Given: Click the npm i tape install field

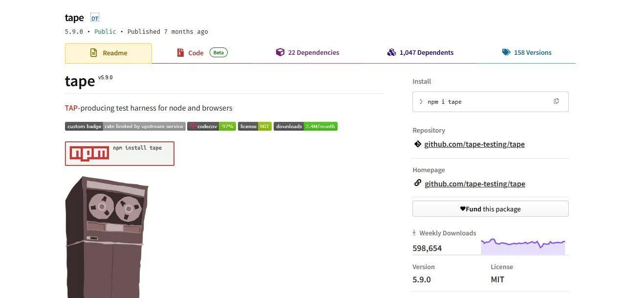Looking at the screenshot, I should coord(491,102).
